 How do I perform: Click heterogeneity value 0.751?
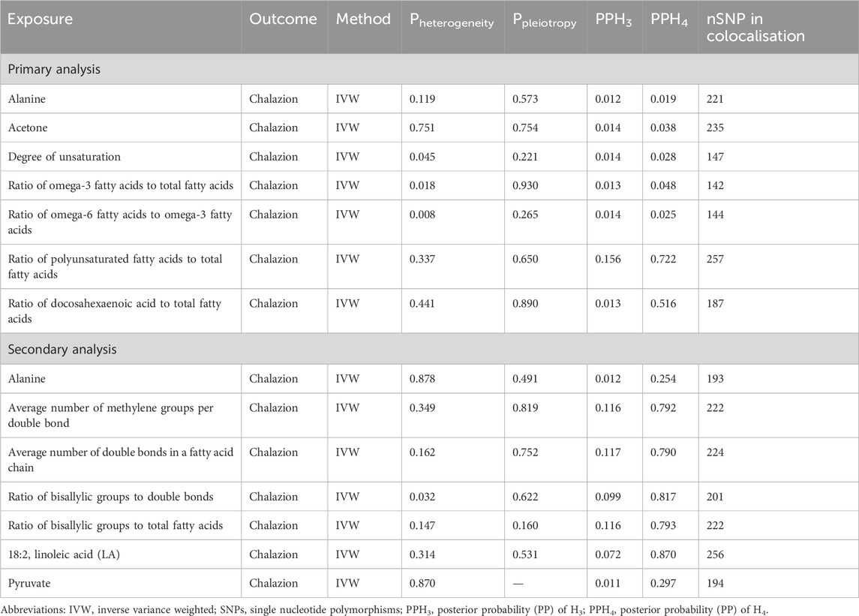pyautogui.click(x=422, y=128)
